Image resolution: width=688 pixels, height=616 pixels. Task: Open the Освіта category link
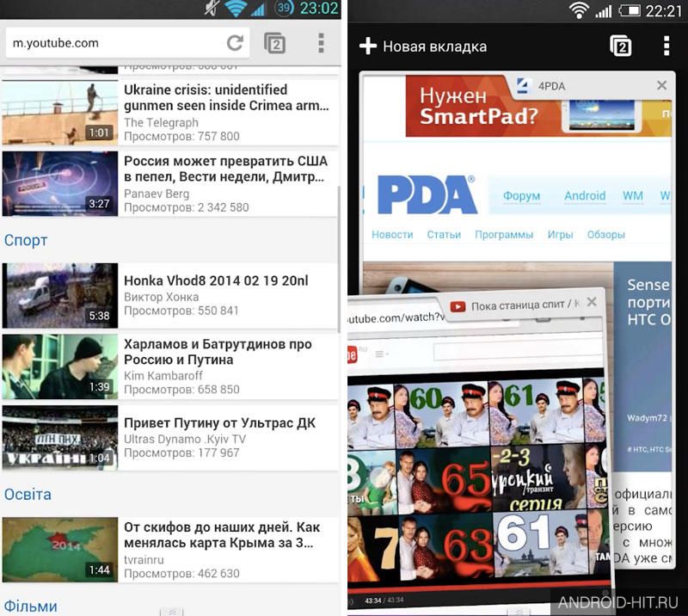(28, 495)
